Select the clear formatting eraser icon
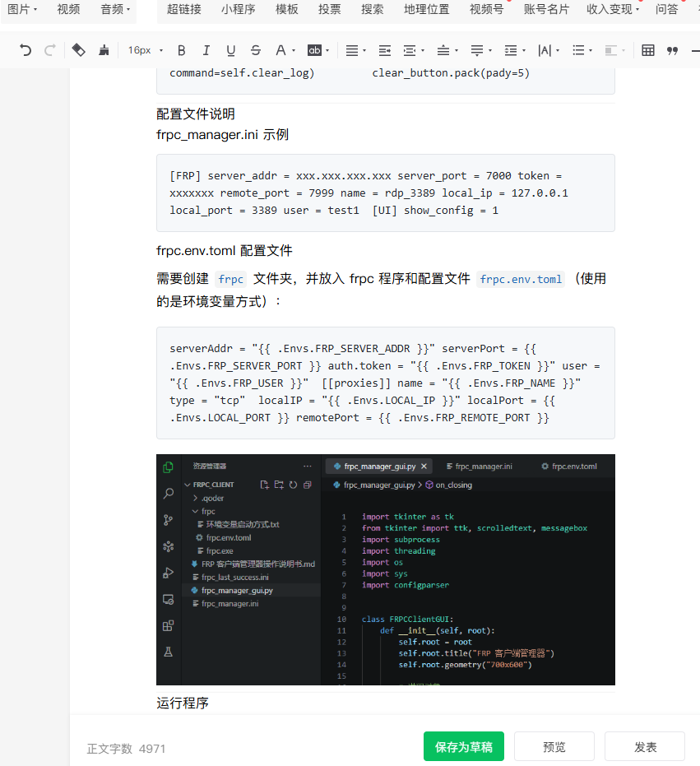 click(78, 50)
